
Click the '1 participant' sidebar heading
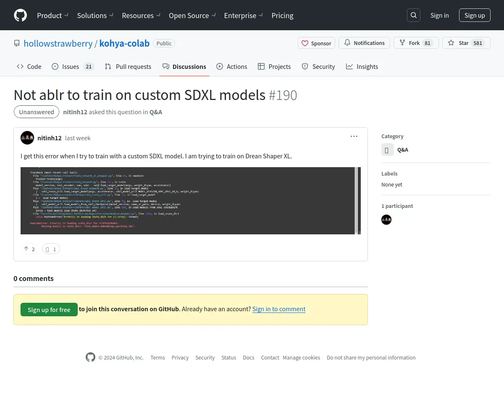click(397, 206)
